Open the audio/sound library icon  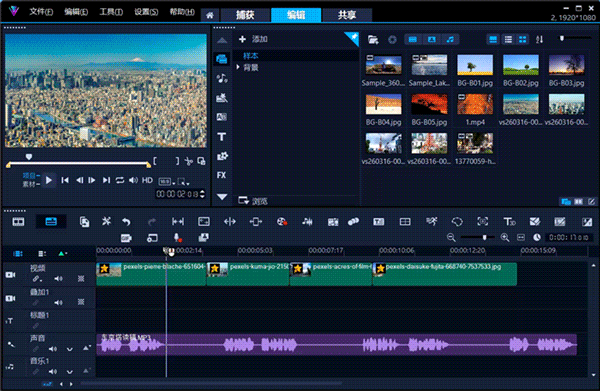click(x=222, y=78)
